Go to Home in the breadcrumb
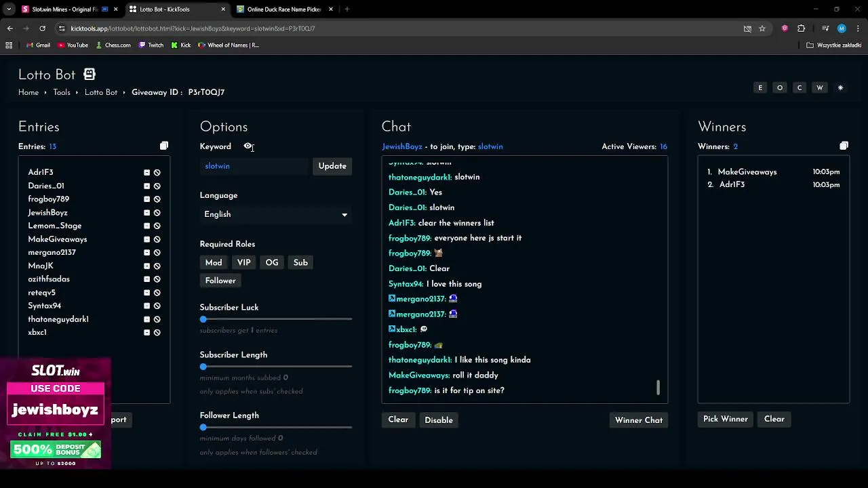This screenshot has width=868, height=488. (x=28, y=92)
